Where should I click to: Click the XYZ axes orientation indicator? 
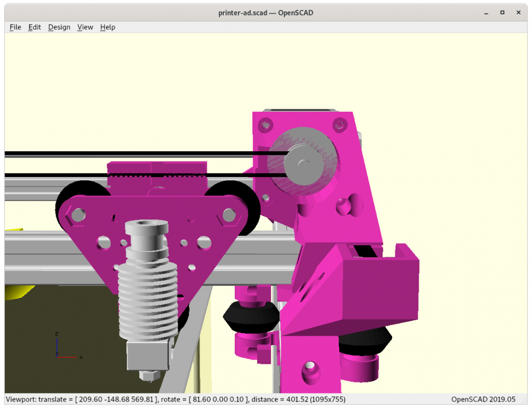(x=69, y=345)
